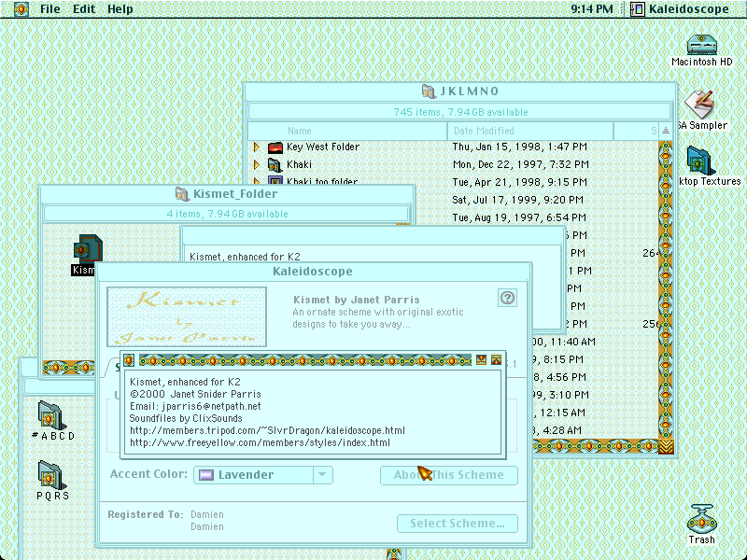This screenshot has height=560, width=747.
Task: Click the Select Scheme... button
Action: pos(458,524)
